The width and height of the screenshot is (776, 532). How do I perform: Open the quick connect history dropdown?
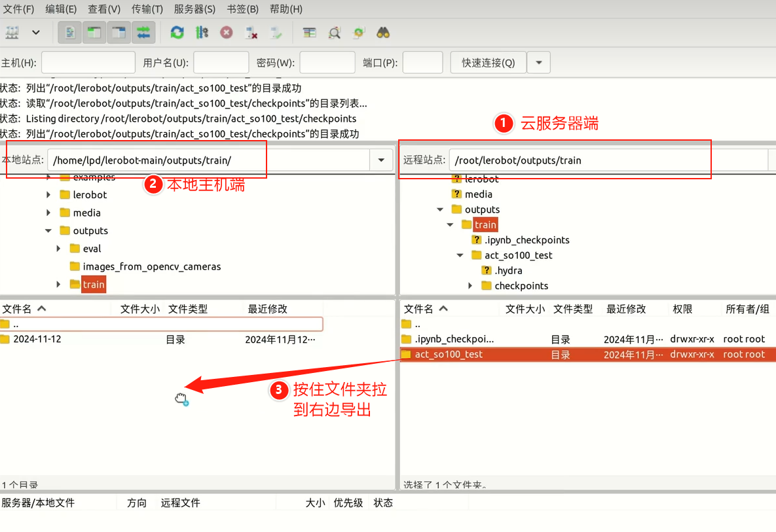[539, 62]
